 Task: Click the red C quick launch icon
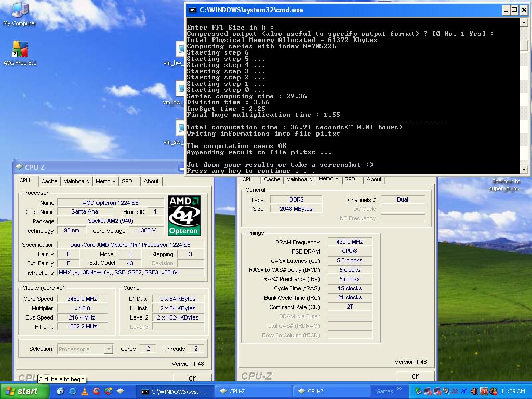96,391
